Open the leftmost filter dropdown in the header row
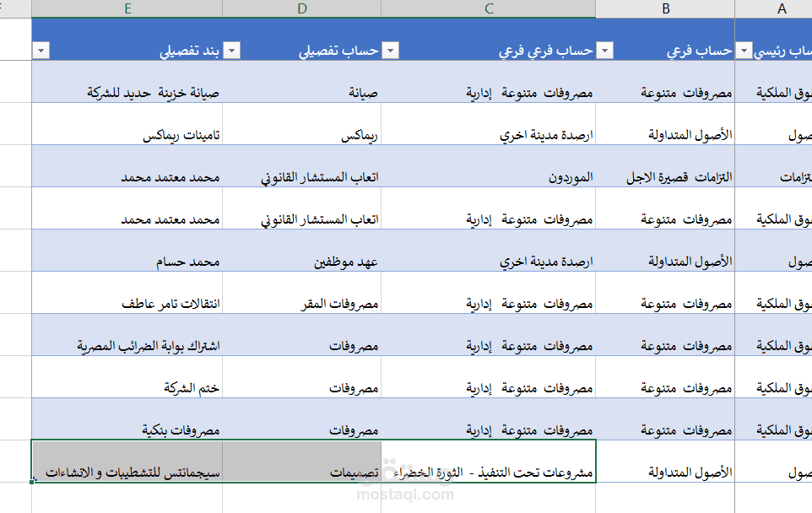This screenshot has height=513, width=812. [x=41, y=51]
